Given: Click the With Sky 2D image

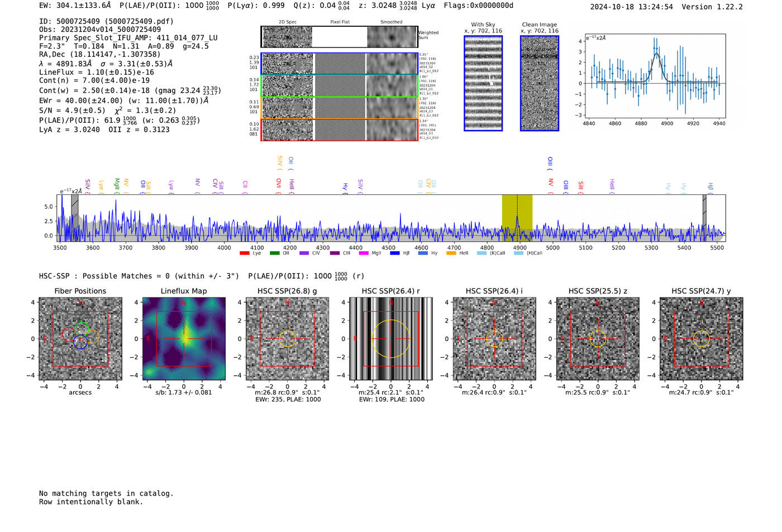Looking at the screenshot, I should [x=483, y=83].
